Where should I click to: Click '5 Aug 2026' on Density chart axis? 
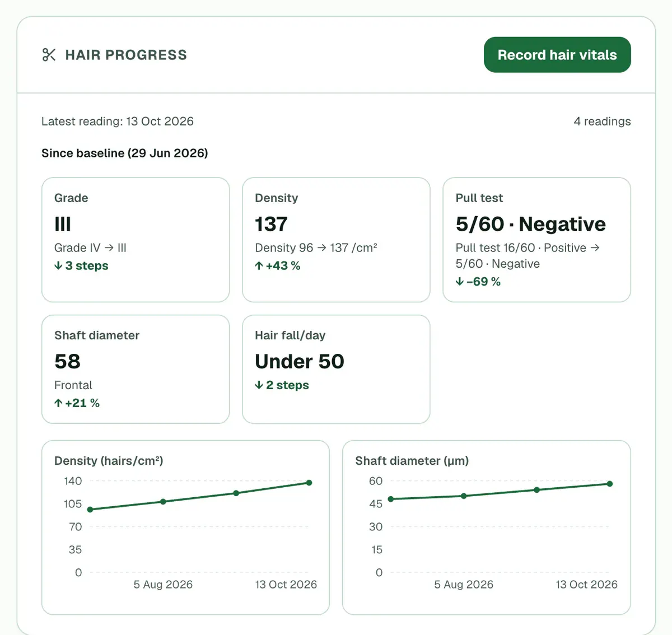163,585
